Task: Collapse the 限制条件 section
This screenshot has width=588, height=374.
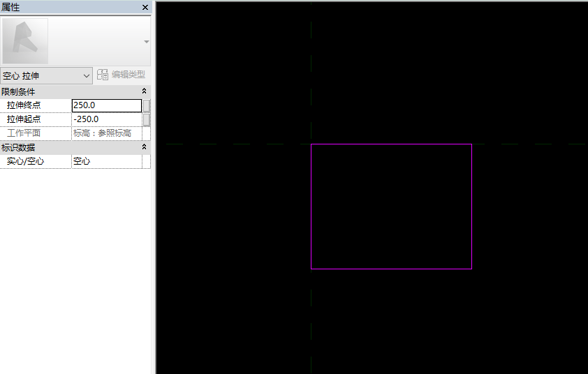Action: pyautogui.click(x=145, y=91)
